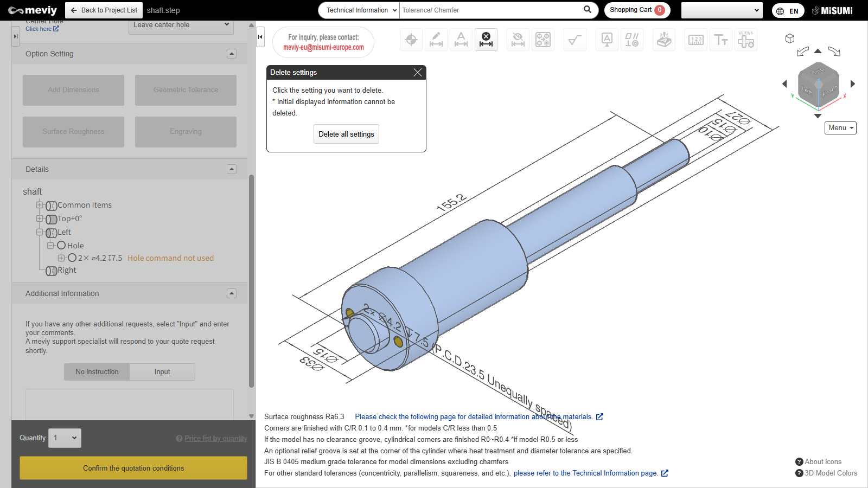Collapse the left panel with arrow toggle
868x488 pixels.
[260, 37]
